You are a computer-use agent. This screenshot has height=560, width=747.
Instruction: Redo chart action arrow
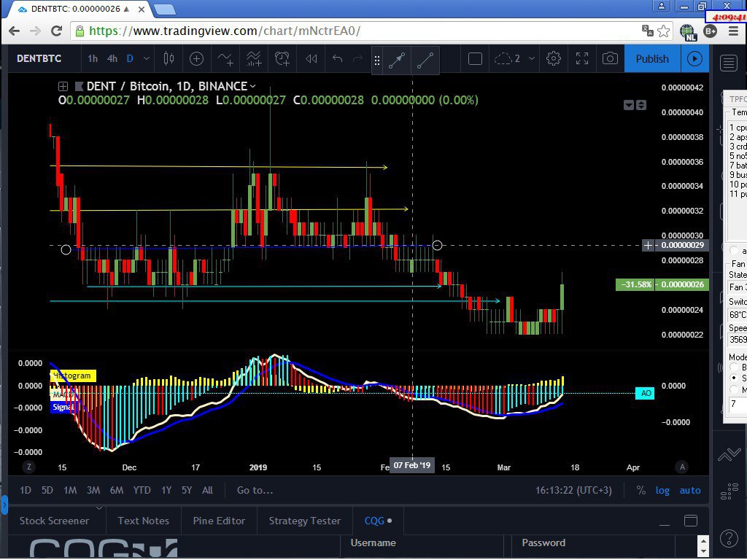coord(357,58)
